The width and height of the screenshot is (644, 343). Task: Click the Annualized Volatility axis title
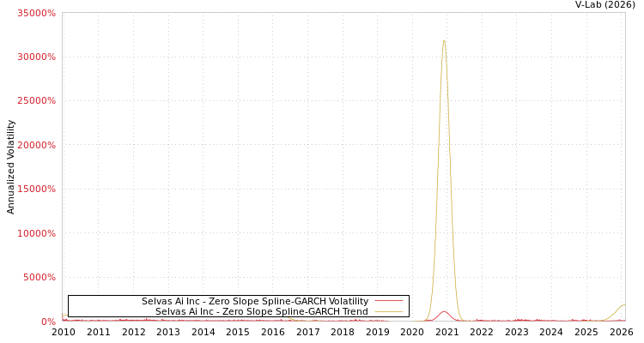point(10,167)
